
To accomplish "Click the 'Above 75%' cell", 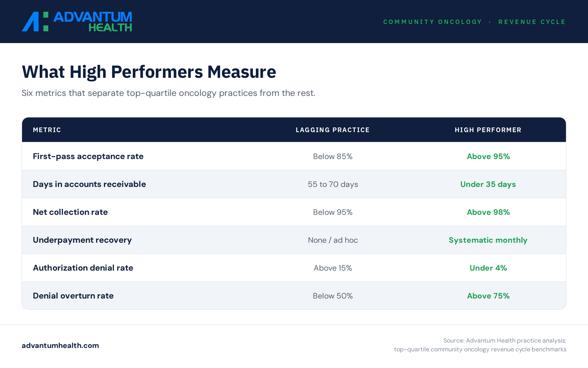I will pos(488,296).
